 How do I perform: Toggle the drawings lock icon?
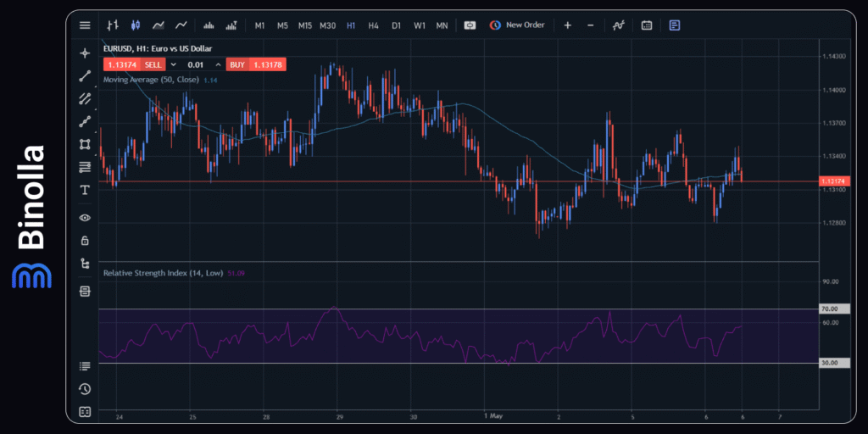click(x=85, y=241)
